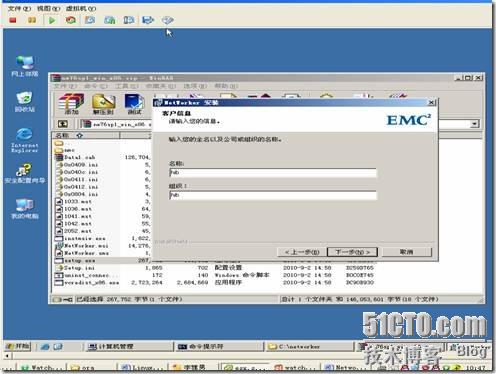Click the WinRAR 解压到 (Extract to) icon
Viewport: 496px width, 374px height.
(x=103, y=104)
